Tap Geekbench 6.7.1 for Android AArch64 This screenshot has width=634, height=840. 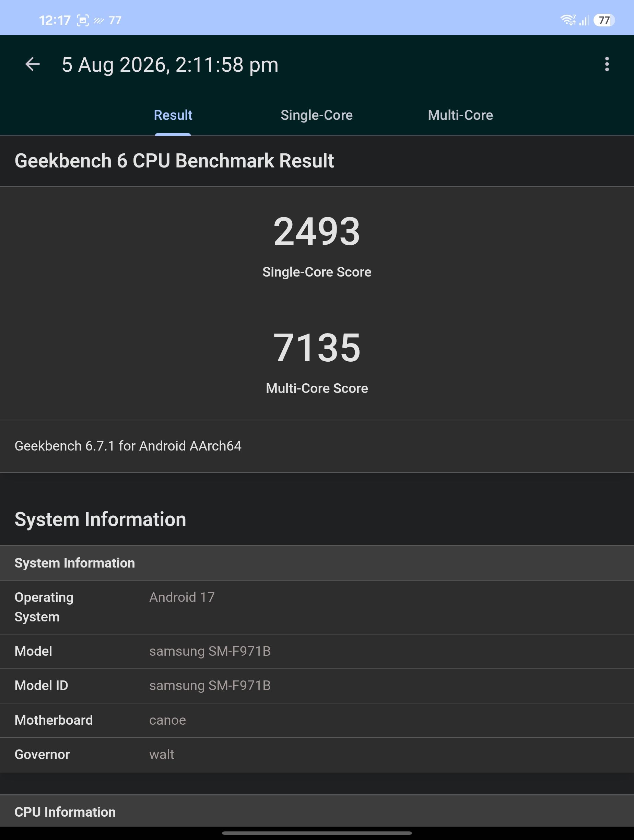point(128,446)
